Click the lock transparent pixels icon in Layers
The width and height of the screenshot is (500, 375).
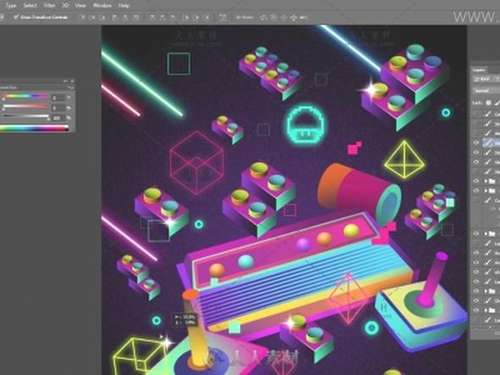489,103
